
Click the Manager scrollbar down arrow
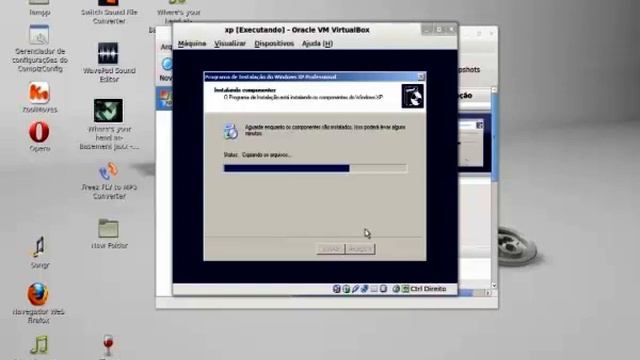point(494,286)
